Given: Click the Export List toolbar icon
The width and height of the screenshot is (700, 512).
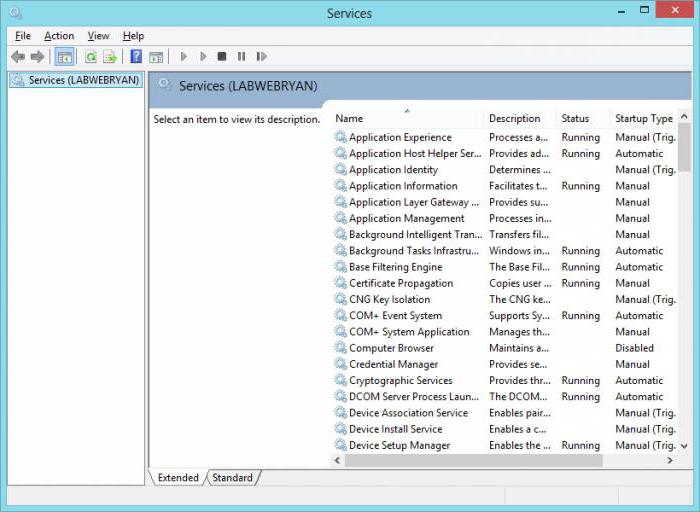Looking at the screenshot, I should [x=110, y=57].
